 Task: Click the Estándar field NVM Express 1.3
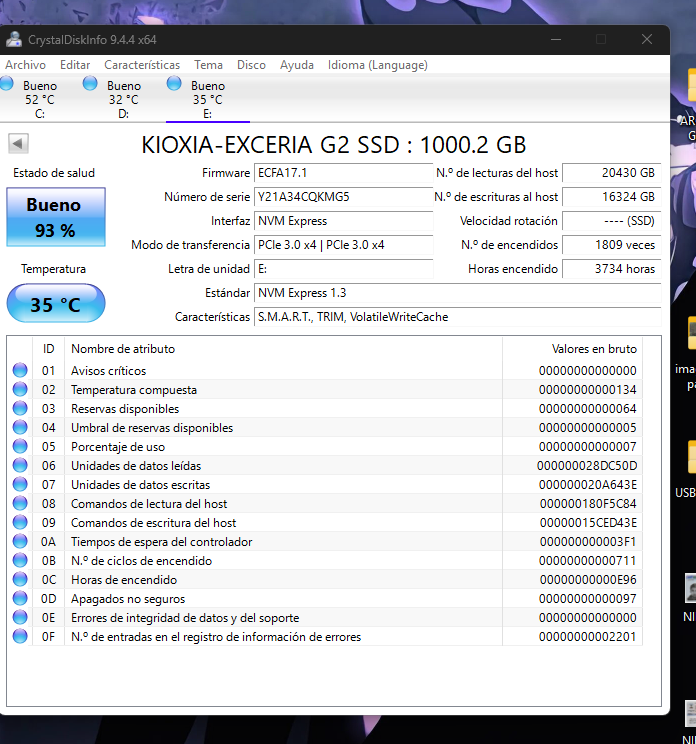(x=458, y=293)
